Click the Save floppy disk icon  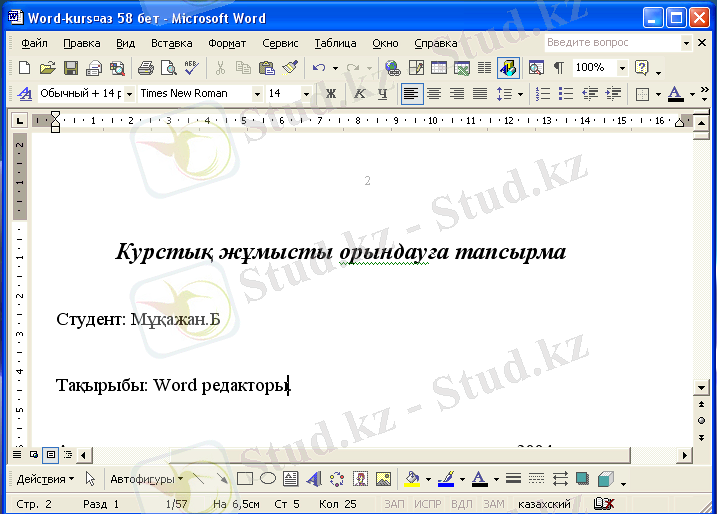pos(71,68)
